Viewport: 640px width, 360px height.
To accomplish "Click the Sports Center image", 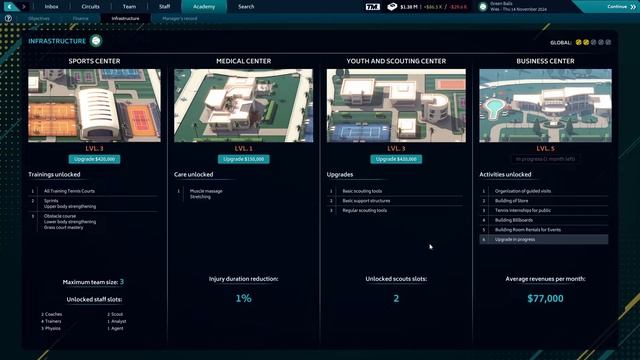I will pyautogui.click(x=94, y=105).
